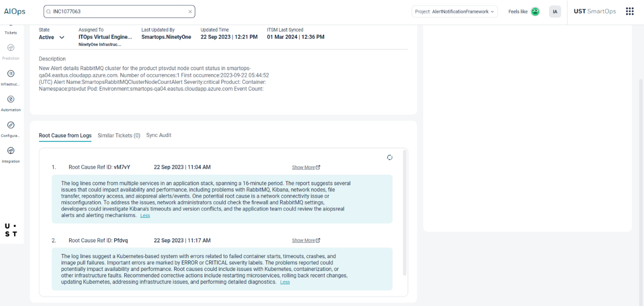Open the Project AlertNotificationFramework dropdown

[455, 12]
